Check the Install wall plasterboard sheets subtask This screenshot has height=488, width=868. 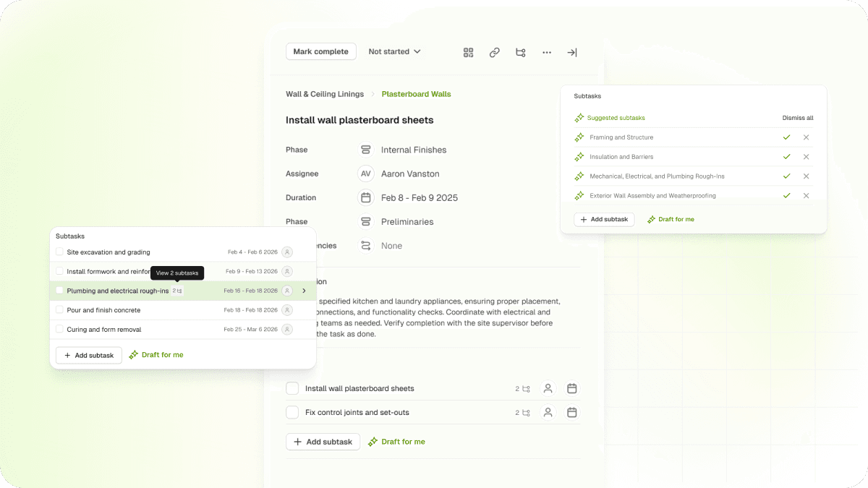pyautogui.click(x=292, y=388)
